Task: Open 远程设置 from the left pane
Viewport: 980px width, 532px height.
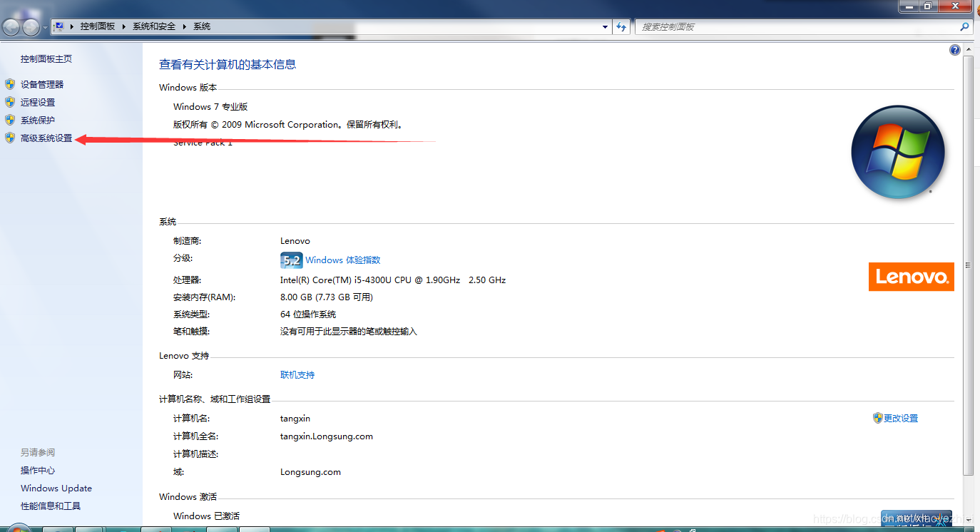Action: 38,102
